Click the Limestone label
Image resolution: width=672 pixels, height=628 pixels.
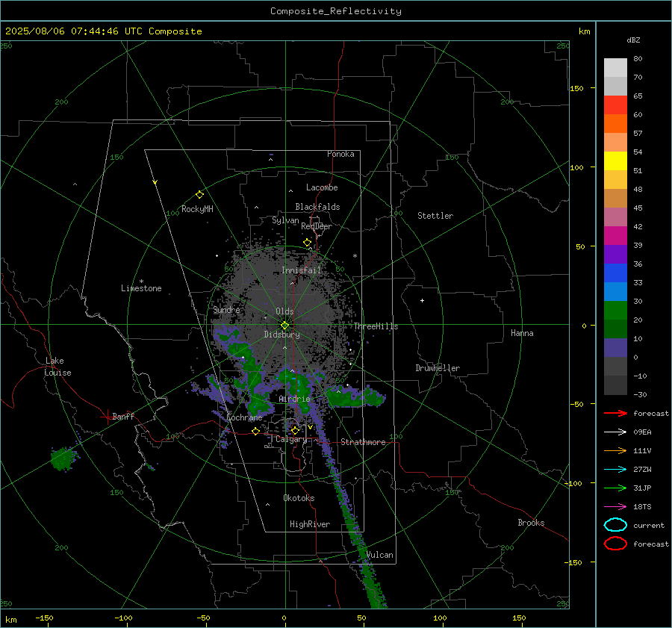pyautogui.click(x=141, y=288)
